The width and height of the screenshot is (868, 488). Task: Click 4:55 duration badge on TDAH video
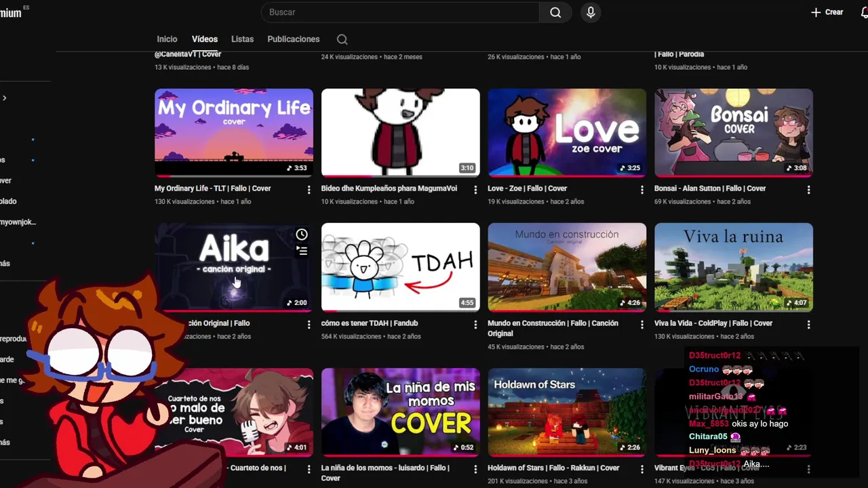467,303
